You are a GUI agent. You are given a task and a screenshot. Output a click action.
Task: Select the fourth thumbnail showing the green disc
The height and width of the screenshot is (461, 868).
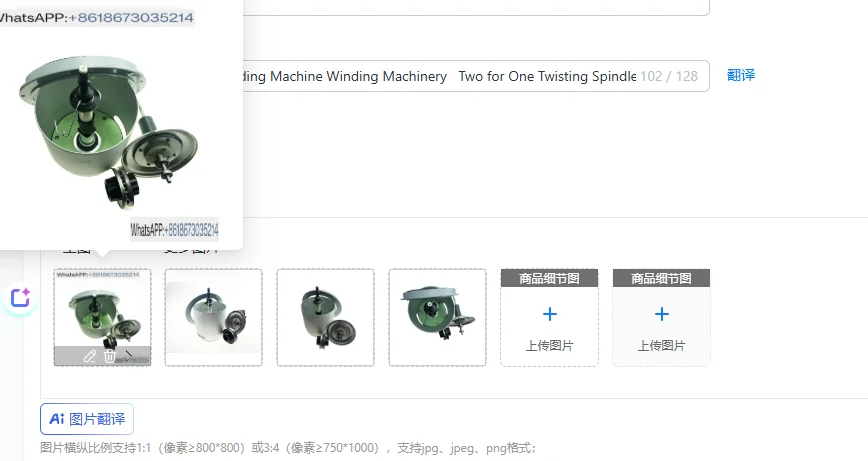[437, 317]
